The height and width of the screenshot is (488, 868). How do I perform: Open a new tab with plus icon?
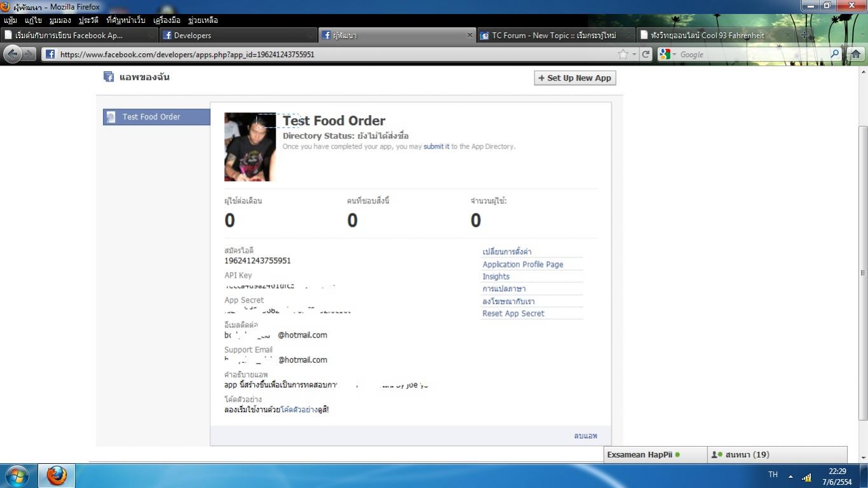coord(805,36)
